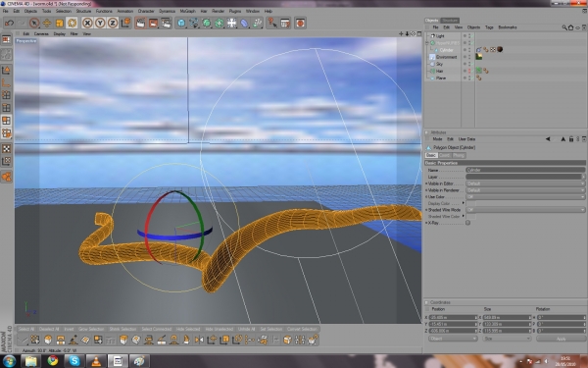Click the Apply button in Coordinates

[561, 339]
